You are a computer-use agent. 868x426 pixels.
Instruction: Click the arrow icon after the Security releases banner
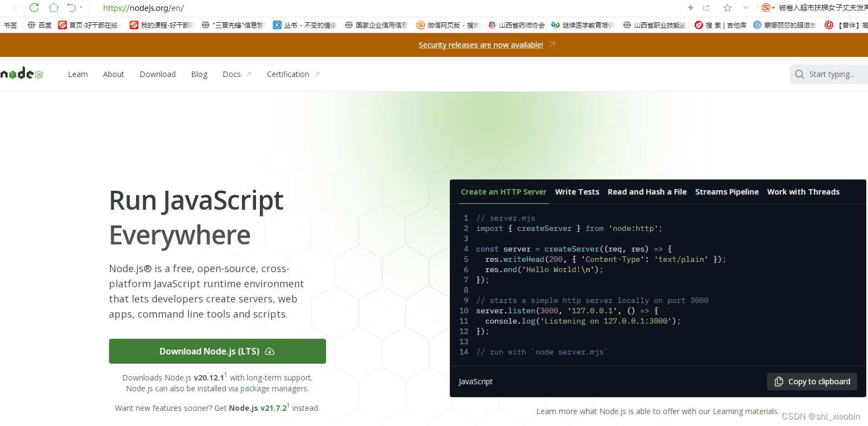coord(552,44)
